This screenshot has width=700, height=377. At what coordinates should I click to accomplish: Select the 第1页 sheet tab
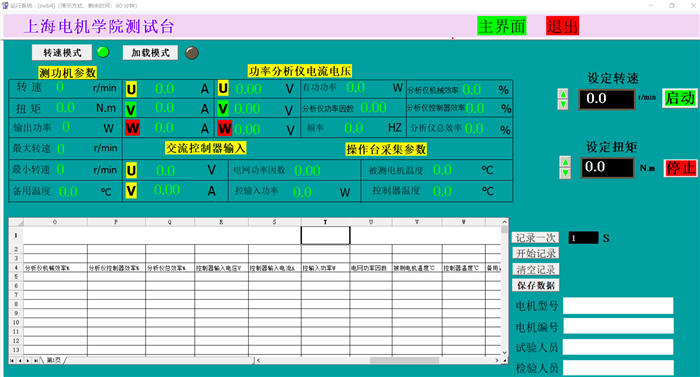tap(54, 360)
